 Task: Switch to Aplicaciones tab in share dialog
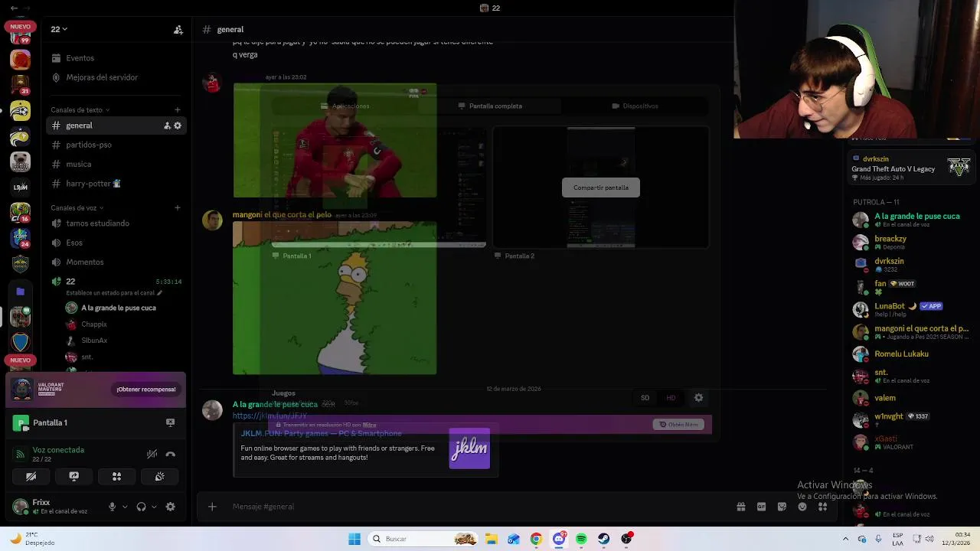345,106
